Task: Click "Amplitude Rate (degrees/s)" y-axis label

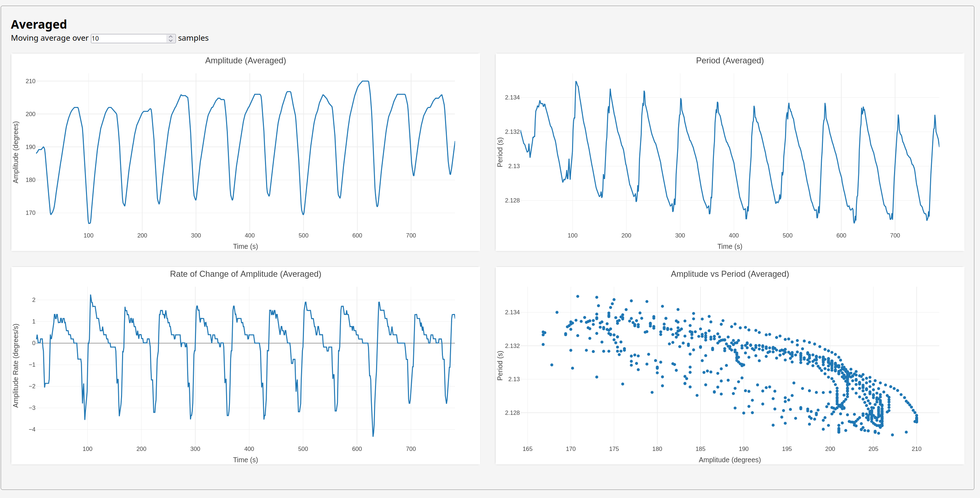Action: point(16,366)
